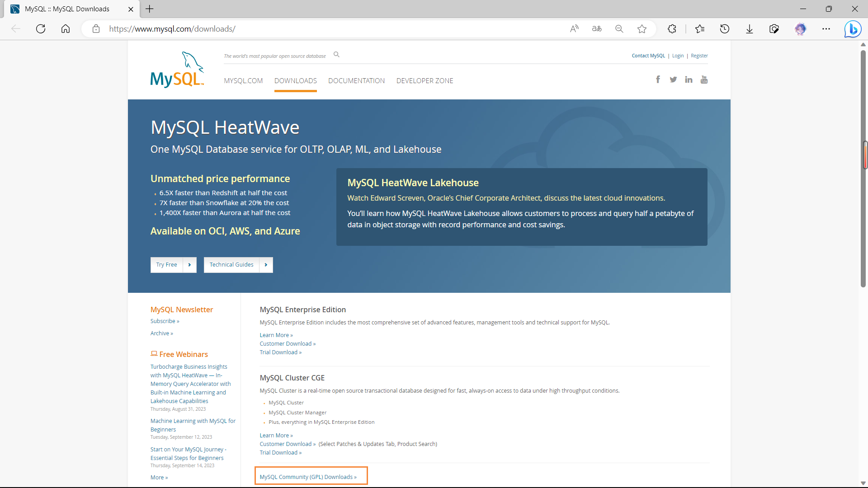Refresh the page with browser reload icon

[41, 29]
